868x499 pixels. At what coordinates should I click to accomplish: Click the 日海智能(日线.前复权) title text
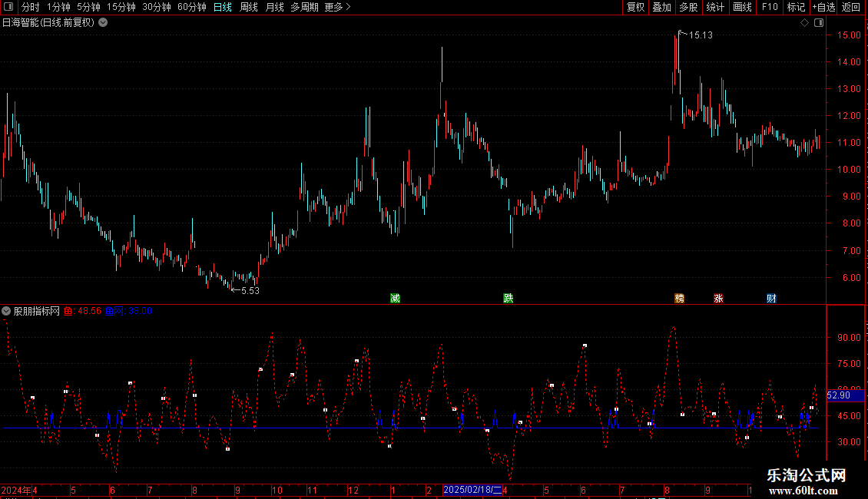point(48,23)
